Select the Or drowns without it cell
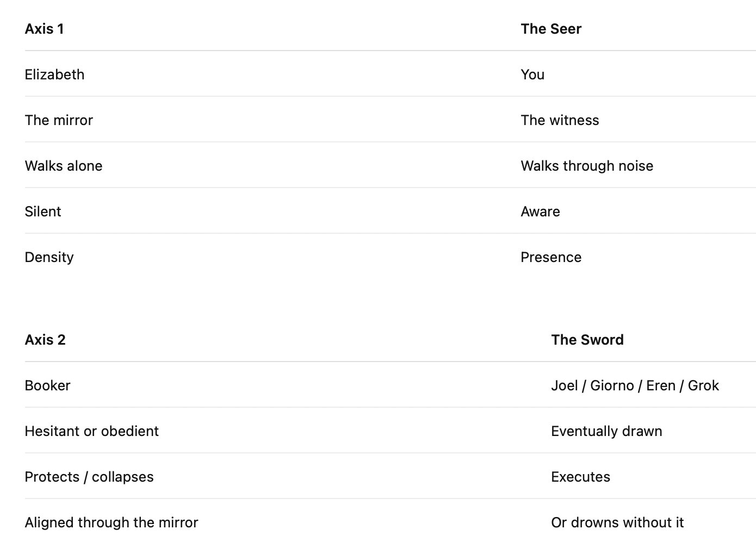Viewport: 756px width, 548px height. (617, 522)
